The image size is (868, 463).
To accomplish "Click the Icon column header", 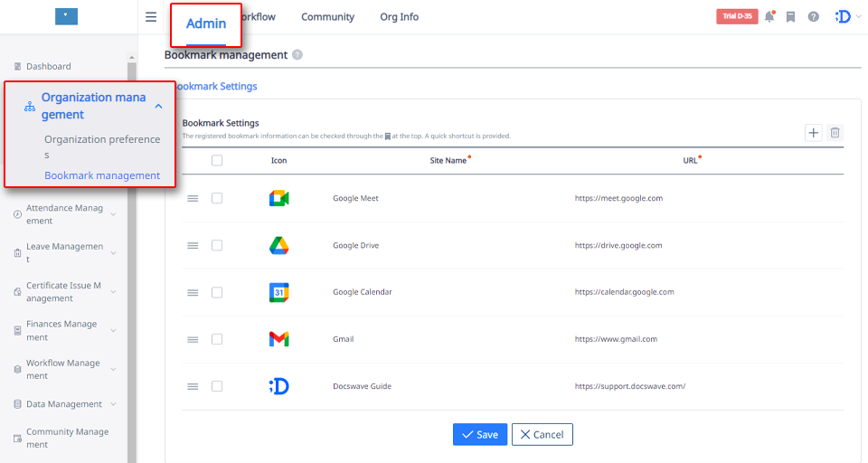I will coord(278,161).
